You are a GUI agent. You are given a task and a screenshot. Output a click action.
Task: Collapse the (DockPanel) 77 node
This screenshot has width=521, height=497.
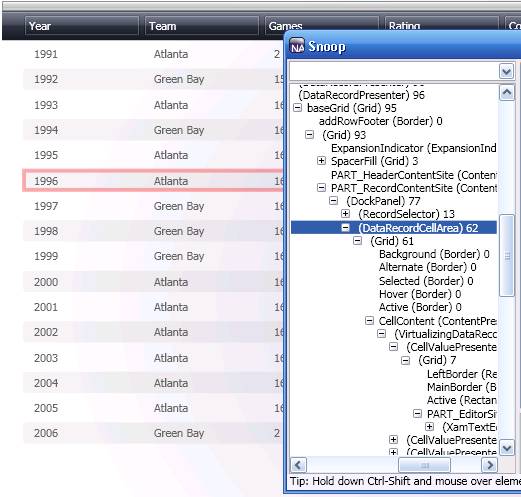click(x=333, y=201)
